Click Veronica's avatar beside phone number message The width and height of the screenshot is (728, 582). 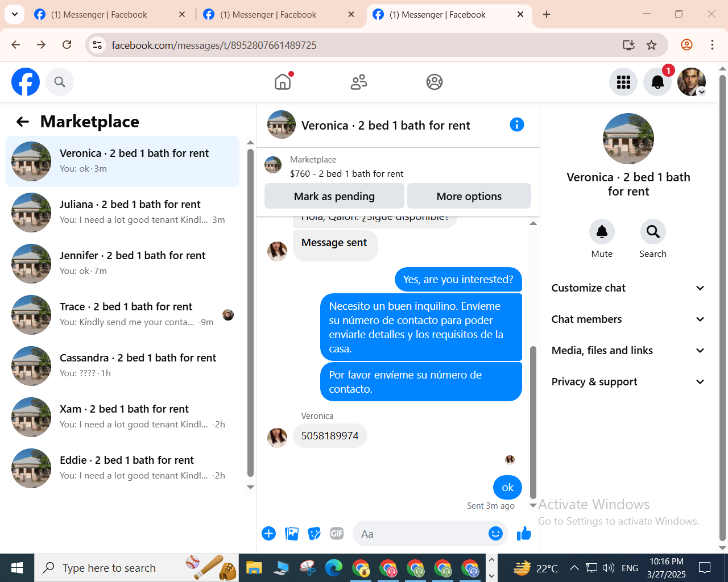point(278,438)
